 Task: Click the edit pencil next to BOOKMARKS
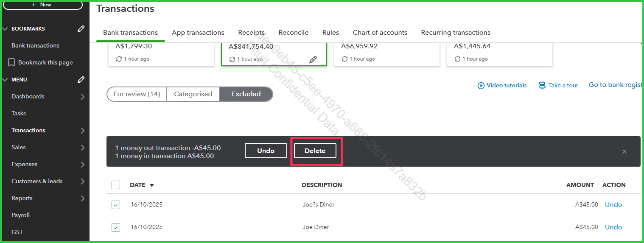81,29
